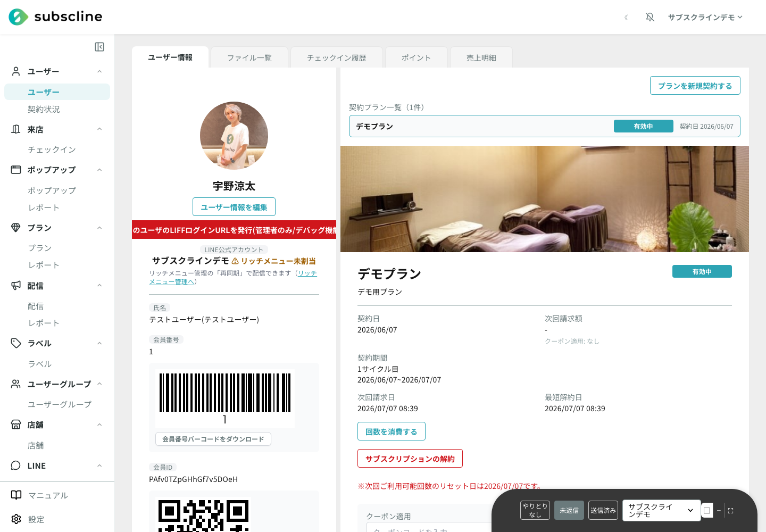The width and height of the screenshot is (766, 532).
Task: Open 店舗 submenu item in sidebar
Action: tap(36, 445)
